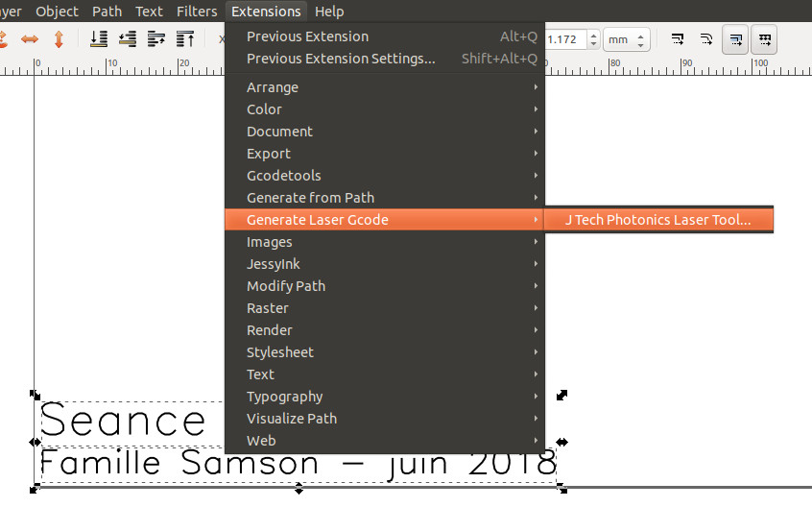
Task: Raise selection to top icon
Action: tap(185, 39)
